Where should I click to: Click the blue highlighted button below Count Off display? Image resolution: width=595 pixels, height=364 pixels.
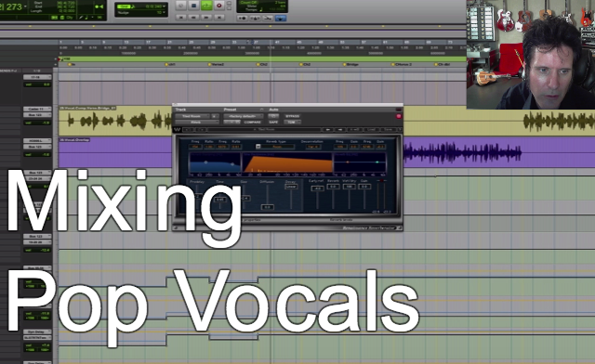pos(281,19)
